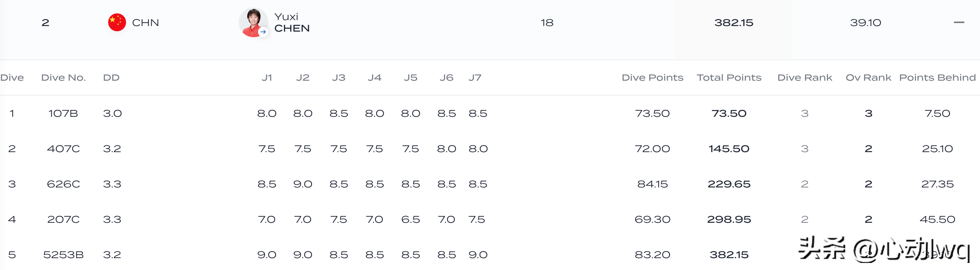Image resolution: width=980 pixels, height=270 pixels.
Task: Click the CHN country code label
Action: pyautogui.click(x=145, y=23)
